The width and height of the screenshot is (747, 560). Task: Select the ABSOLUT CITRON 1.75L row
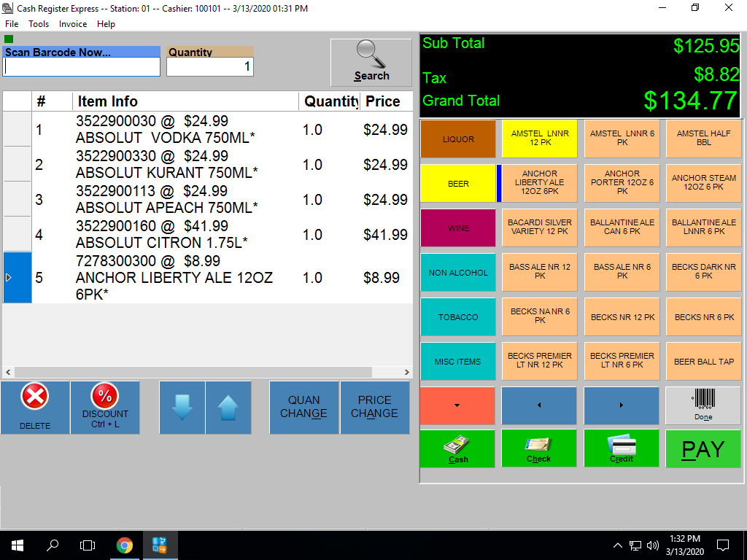(x=208, y=234)
